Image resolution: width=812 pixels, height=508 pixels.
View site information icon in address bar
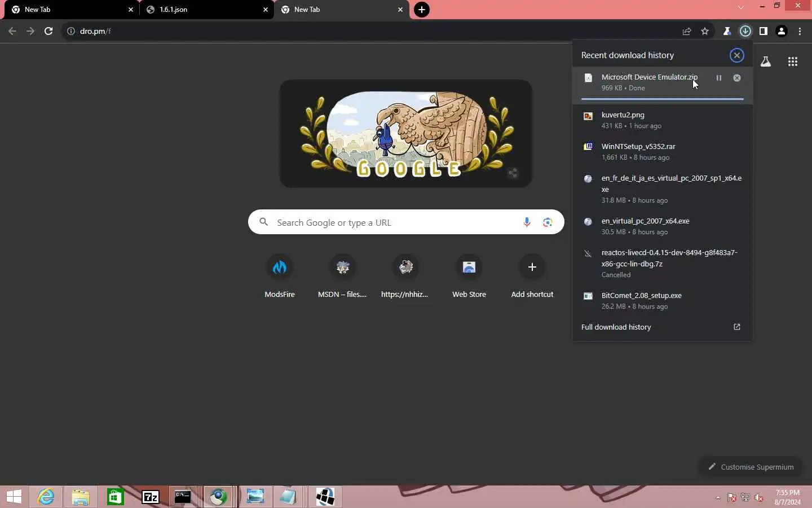click(x=71, y=31)
